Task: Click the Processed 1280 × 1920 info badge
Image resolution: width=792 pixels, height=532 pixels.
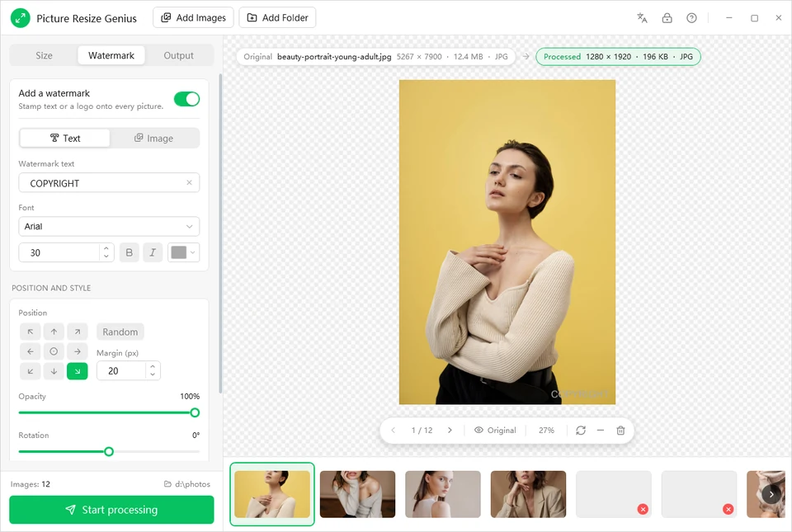Action: tap(618, 57)
